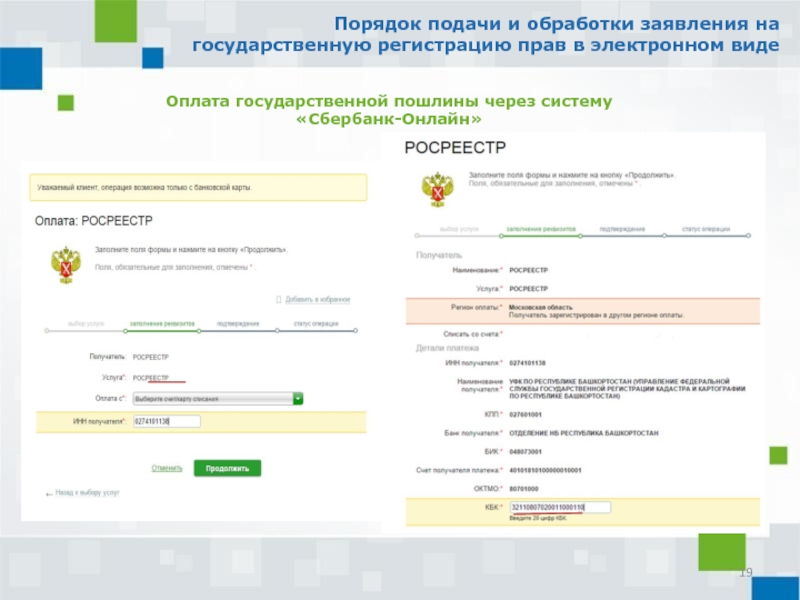The width and height of the screenshot is (800, 600).
Task: Click the Московская область region value
Action: pos(540,308)
